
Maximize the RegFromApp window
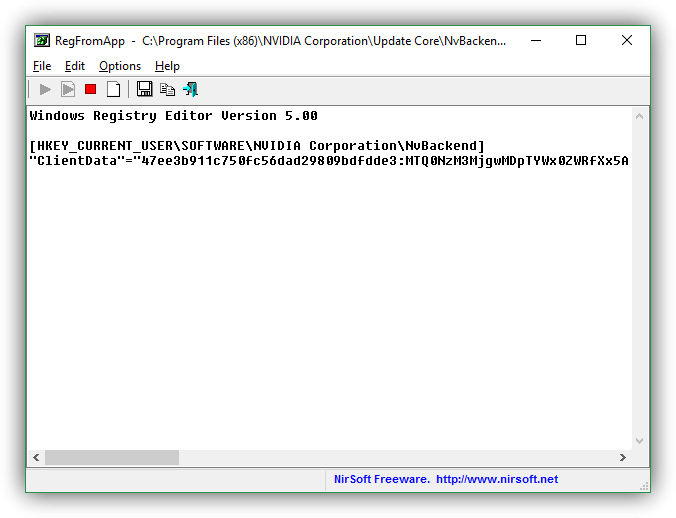pos(581,41)
